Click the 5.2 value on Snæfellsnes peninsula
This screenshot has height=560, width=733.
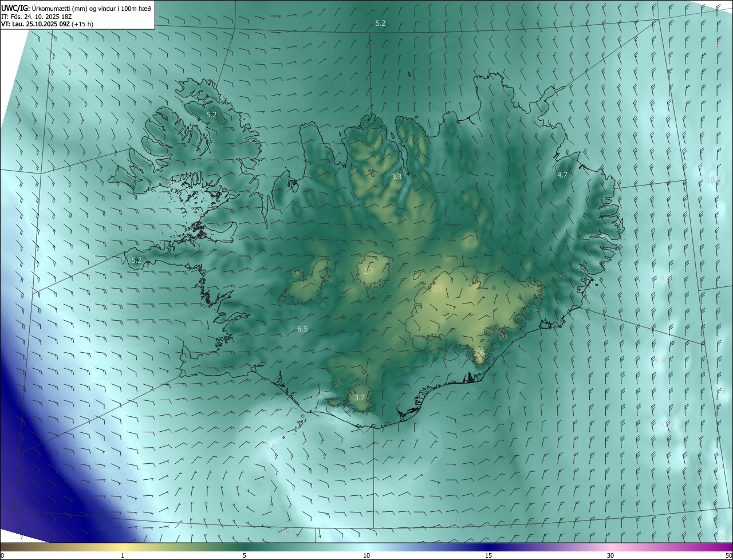tap(136, 260)
